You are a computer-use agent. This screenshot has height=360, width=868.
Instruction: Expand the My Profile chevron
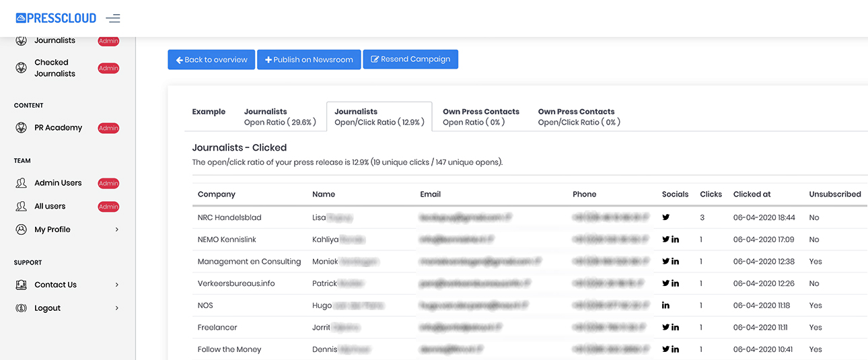(x=116, y=229)
